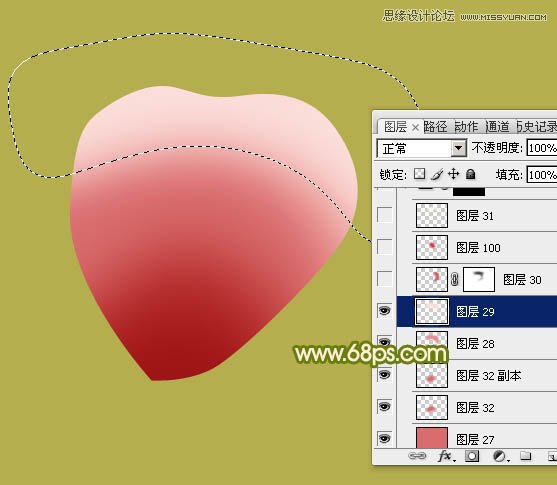The height and width of the screenshot is (485, 557).
Task: Show 图层 30 via its visibility box
Action: click(384, 279)
